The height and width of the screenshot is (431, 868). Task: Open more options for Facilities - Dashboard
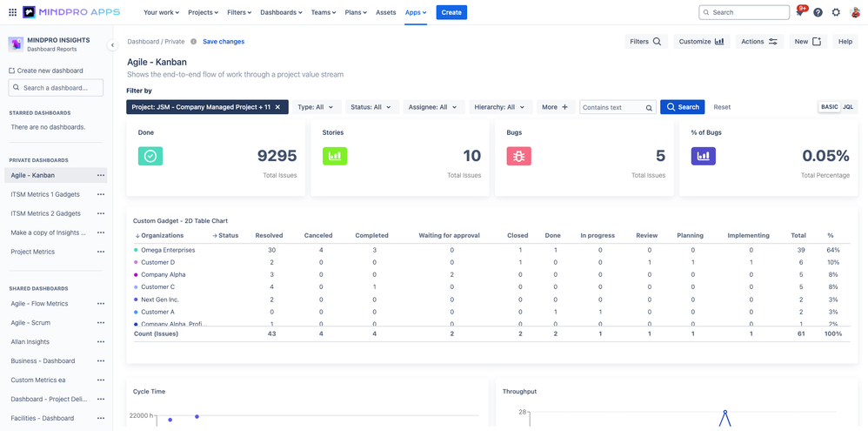coord(100,418)
